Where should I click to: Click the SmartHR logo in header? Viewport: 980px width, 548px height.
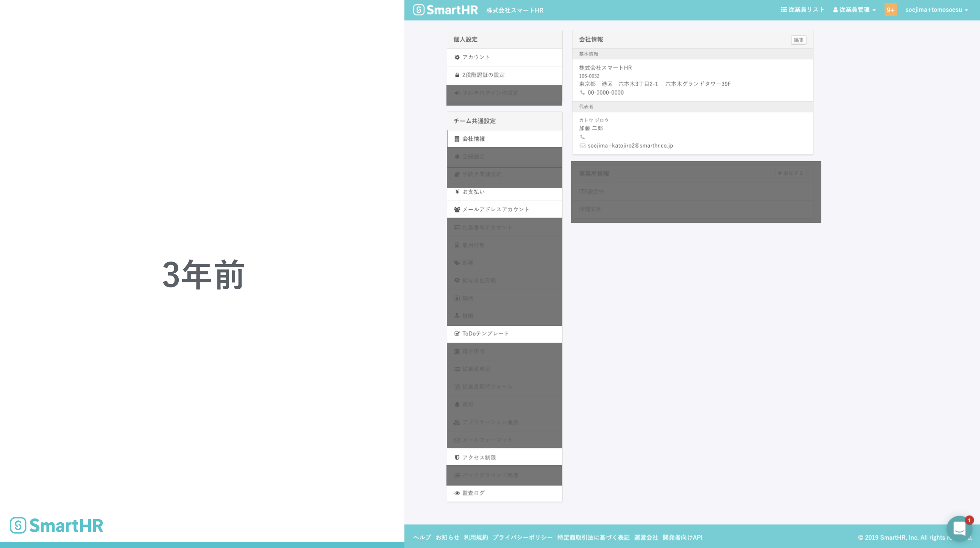[445, 10]
